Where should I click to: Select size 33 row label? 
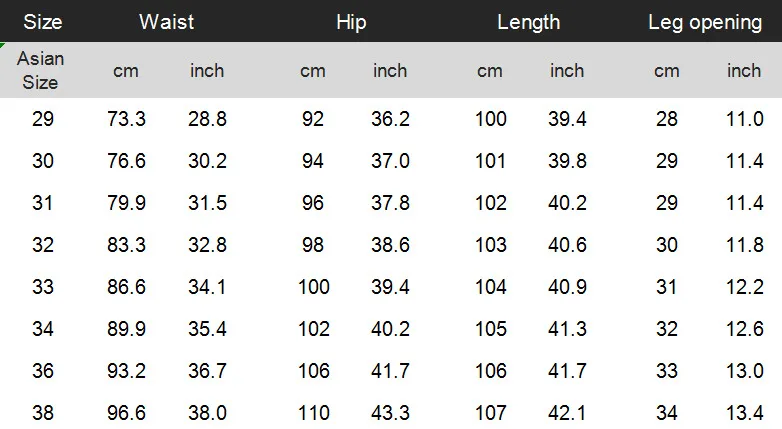pos(43,287)
